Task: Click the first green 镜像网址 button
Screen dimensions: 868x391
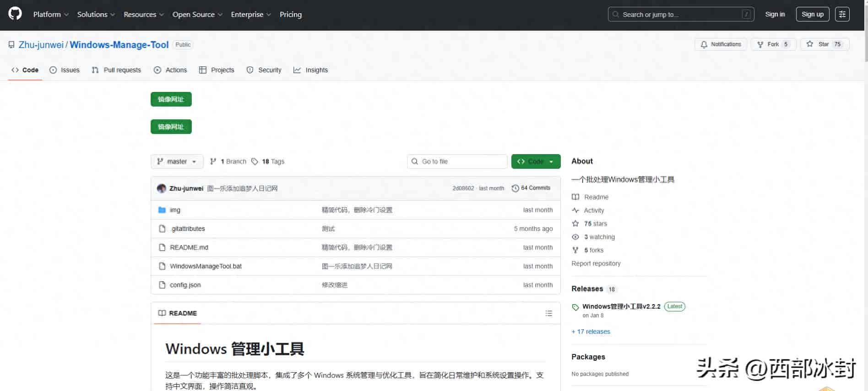Action: (171, 99)
